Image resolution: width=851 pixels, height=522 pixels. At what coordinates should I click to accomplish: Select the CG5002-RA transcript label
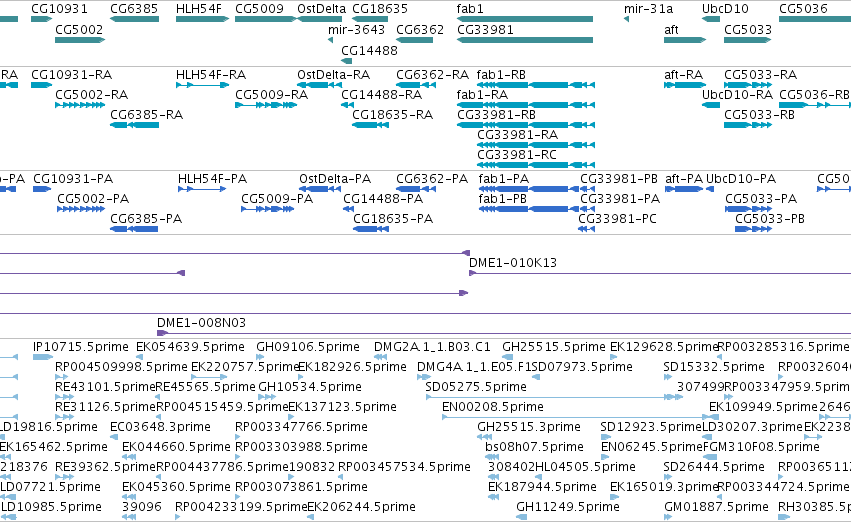tap(92, 94)
